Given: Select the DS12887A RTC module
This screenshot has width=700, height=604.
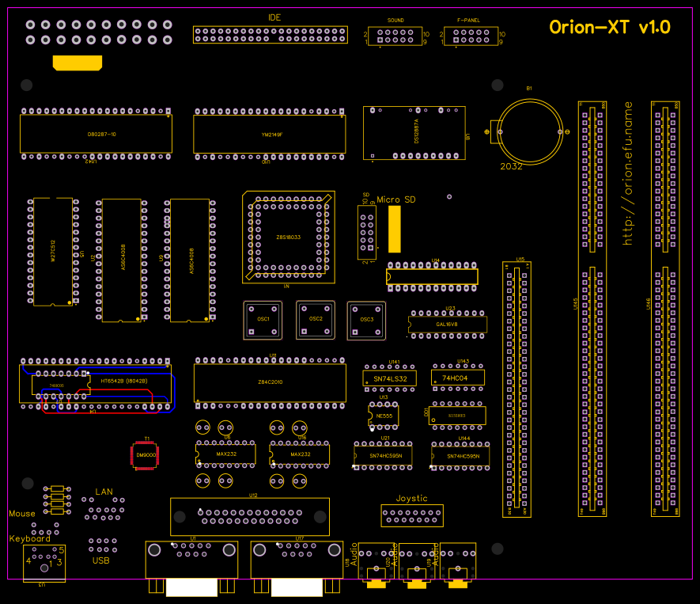Looking at the screenshot, I should pyautogui.click(x=414, y=132).
